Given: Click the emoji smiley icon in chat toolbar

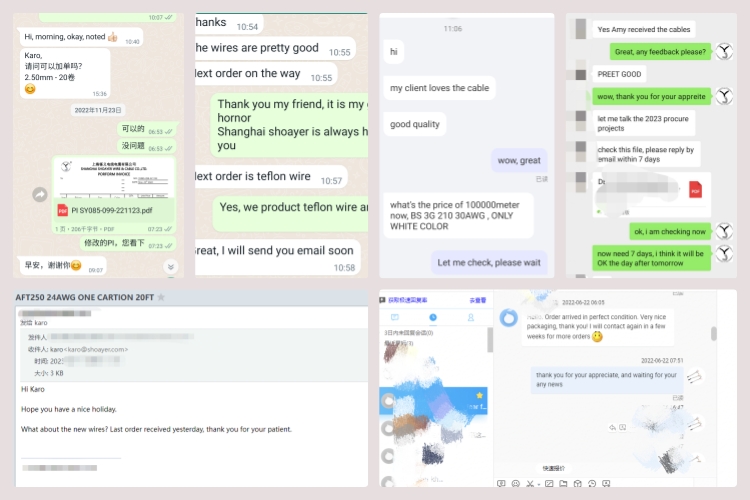Looking at the screenshot, I should [515, 484].
